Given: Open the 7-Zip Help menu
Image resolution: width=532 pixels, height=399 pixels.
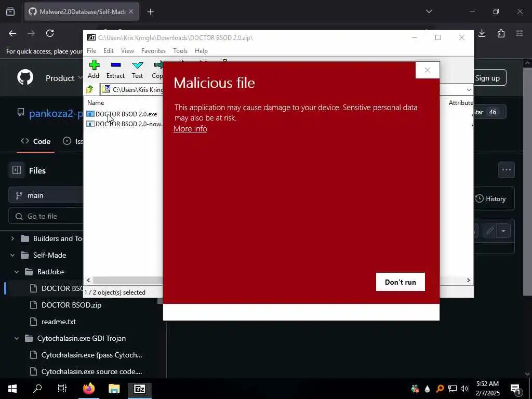Looking at the screenshot, I should [x=201, y=50].
